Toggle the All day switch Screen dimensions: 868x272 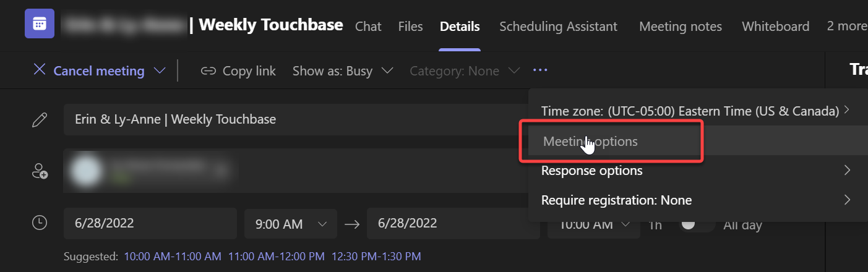click(697, 224)
